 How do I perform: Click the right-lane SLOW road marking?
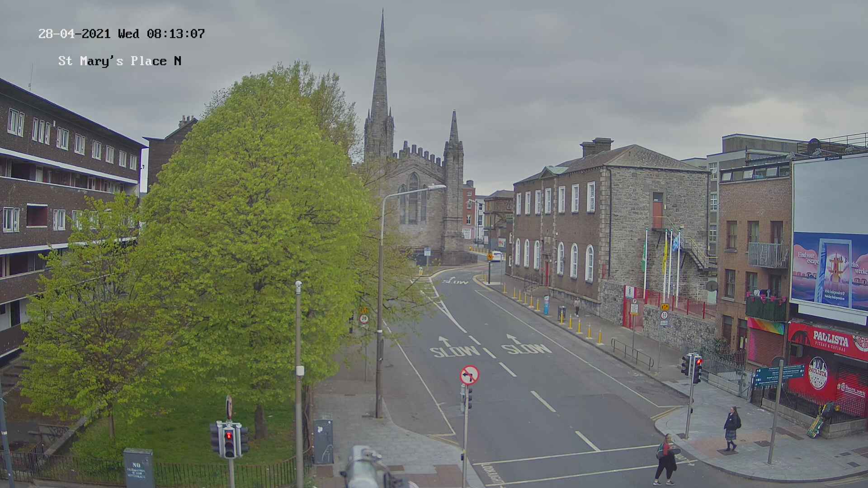pos(526,349)
